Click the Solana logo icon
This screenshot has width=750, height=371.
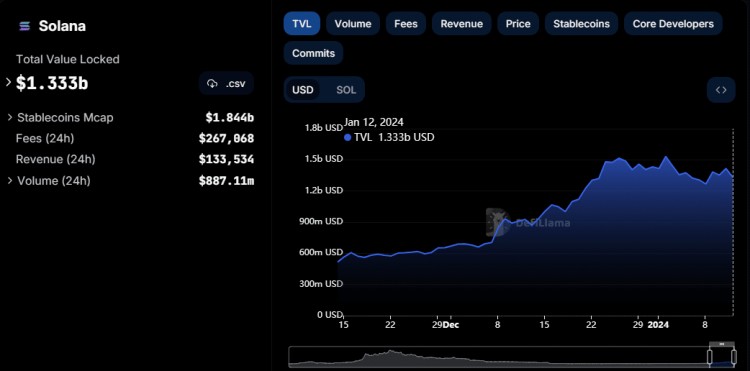pos(24,26)
